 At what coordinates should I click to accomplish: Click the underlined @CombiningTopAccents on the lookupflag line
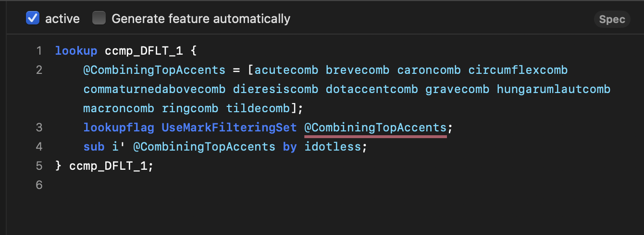point(375,128)
